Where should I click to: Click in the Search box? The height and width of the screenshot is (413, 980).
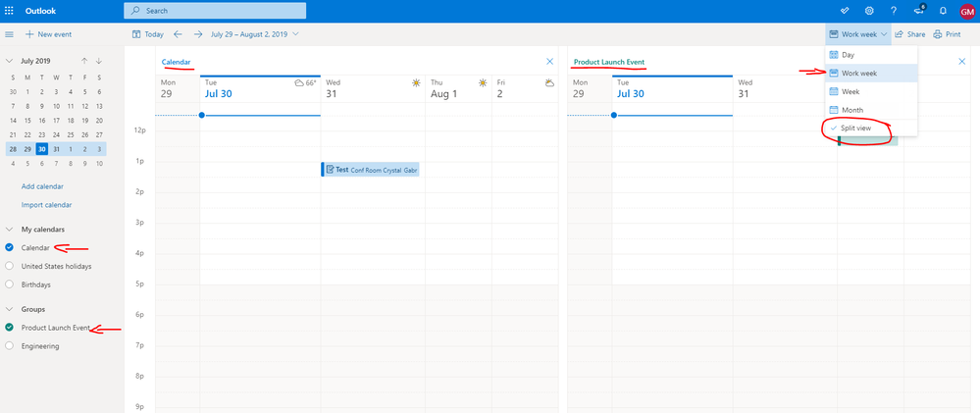[x=215, y=11]
